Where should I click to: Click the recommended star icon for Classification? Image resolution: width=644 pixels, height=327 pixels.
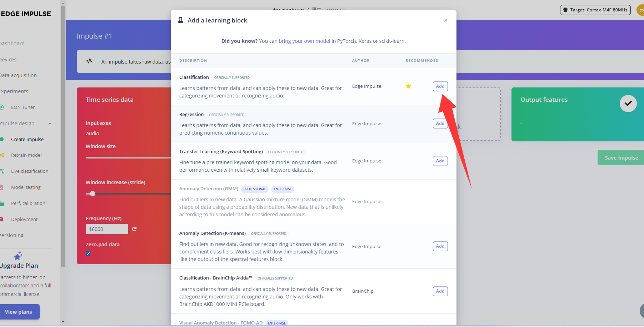tap(408, 86)
